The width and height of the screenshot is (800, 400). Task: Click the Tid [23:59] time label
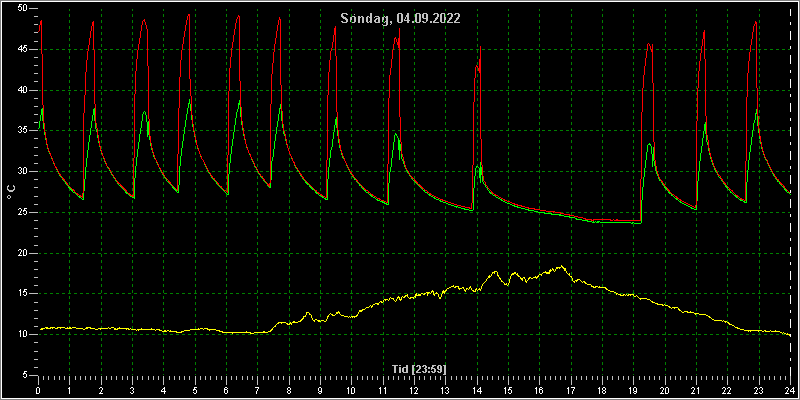pyautogui.click(x=419, y=369)
